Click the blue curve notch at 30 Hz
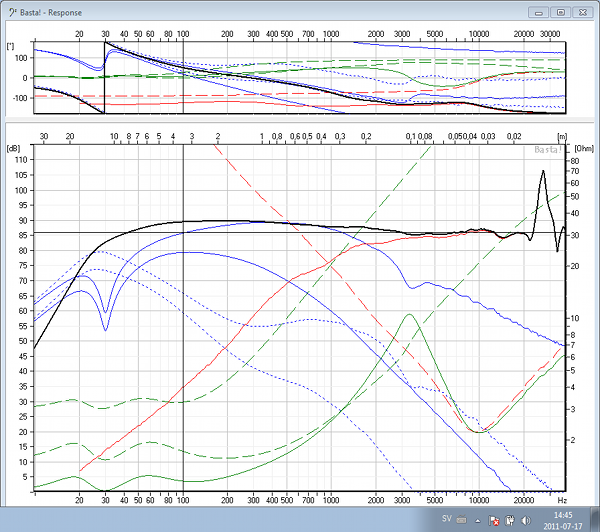600x532 pixels. click(x=106, y=329)
